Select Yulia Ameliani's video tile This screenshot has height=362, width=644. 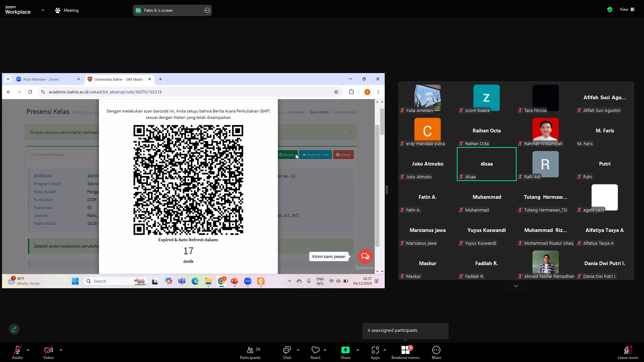click(x=428, y=98)
